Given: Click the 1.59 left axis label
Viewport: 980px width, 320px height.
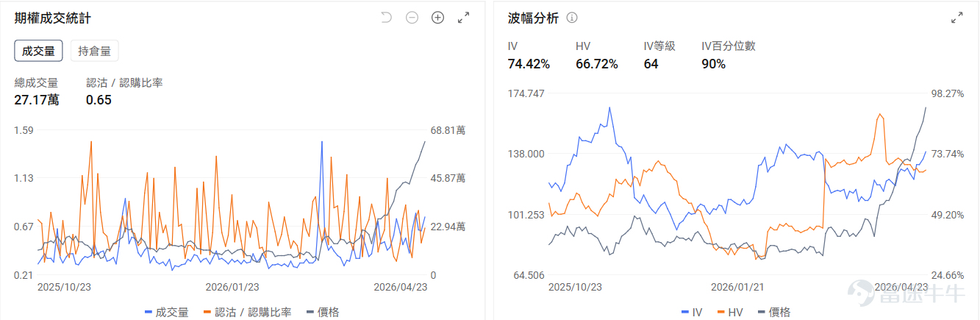Looking at the screenshot, I should pos(24,130).
